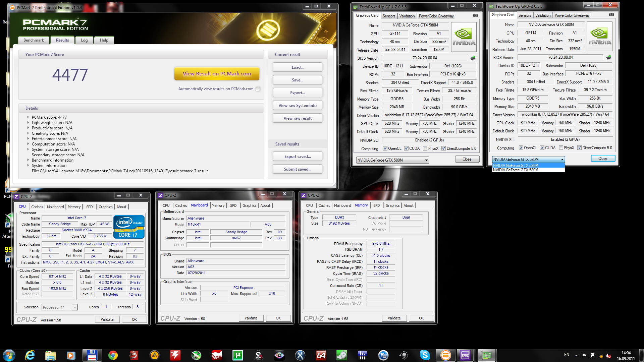Click DRAM Frequency value 970.0 MHz
644x362 pixels.
pyautogui.click(x=381, y=244)
